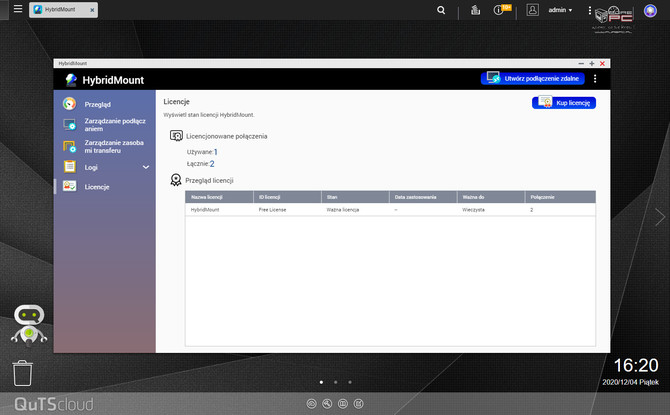The width and height of the screenshot is (670, 415).
Task: Maximize the HybridMount window
Action: click(592, 63)
